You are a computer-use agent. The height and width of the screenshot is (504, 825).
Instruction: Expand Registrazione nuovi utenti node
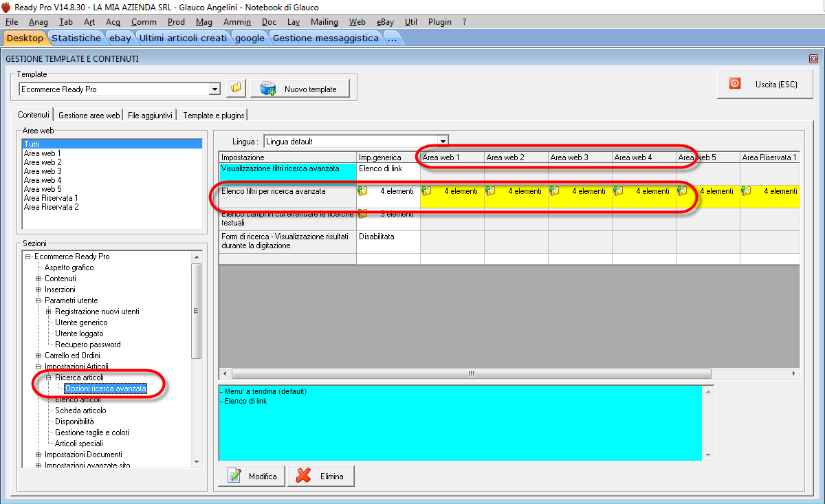[x=49, y=311]
